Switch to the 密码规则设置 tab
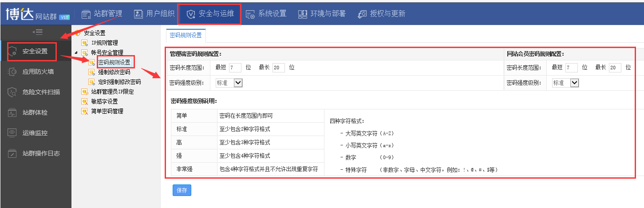644x208 pixels. coord(186,36)
